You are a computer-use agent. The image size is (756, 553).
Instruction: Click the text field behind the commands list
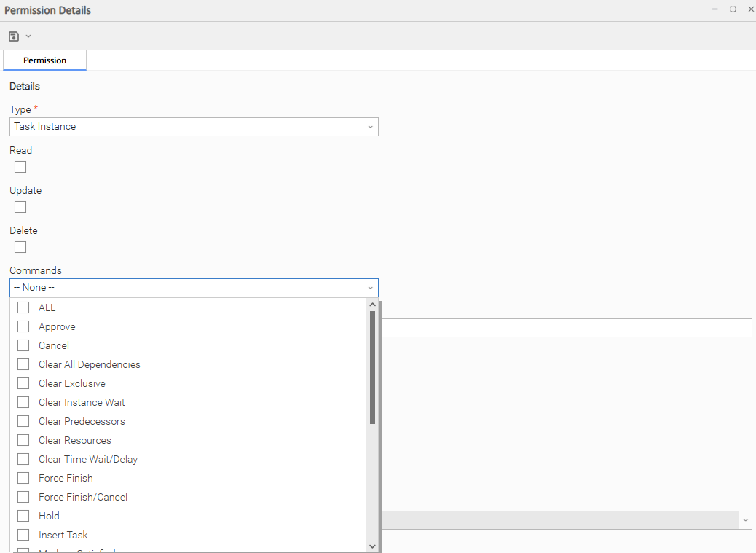point(567,328)
